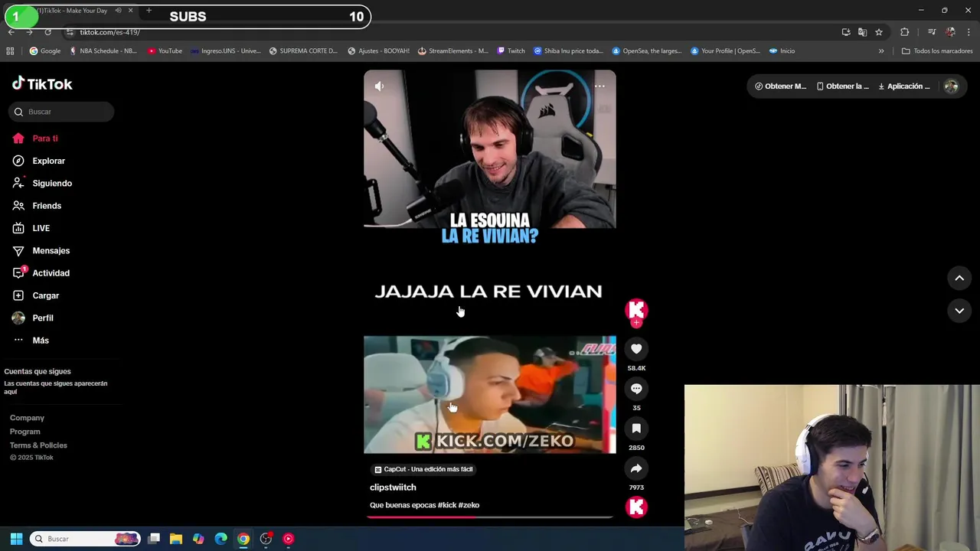Reload the page in Chrome
This screenshot has height=551, width=980.
pyautogui.click(x=47, y=32)
